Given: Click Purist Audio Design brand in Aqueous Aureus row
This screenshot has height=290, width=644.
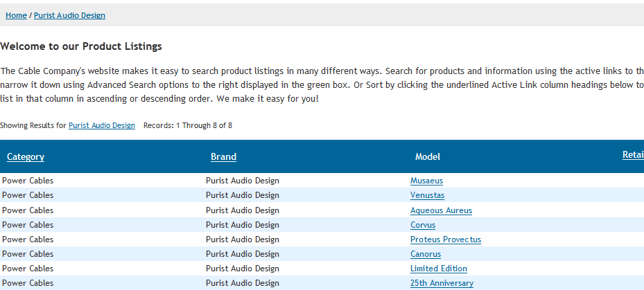Looking at the screenshot, I should pos(243,210).
